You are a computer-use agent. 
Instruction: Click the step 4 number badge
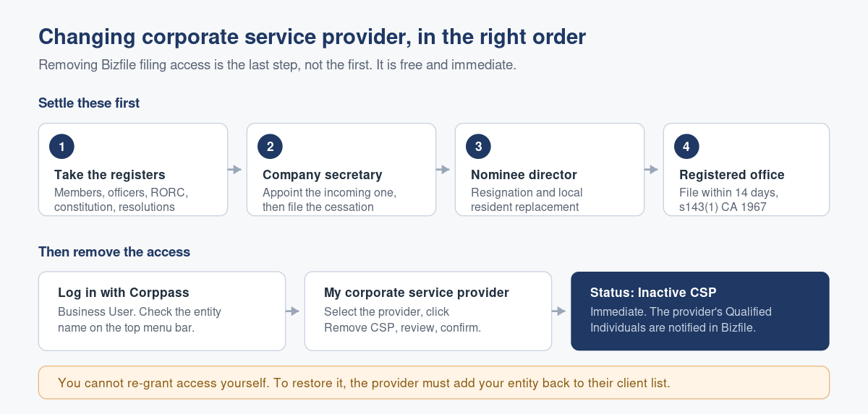pyautogui.click(x=686, y=147)
